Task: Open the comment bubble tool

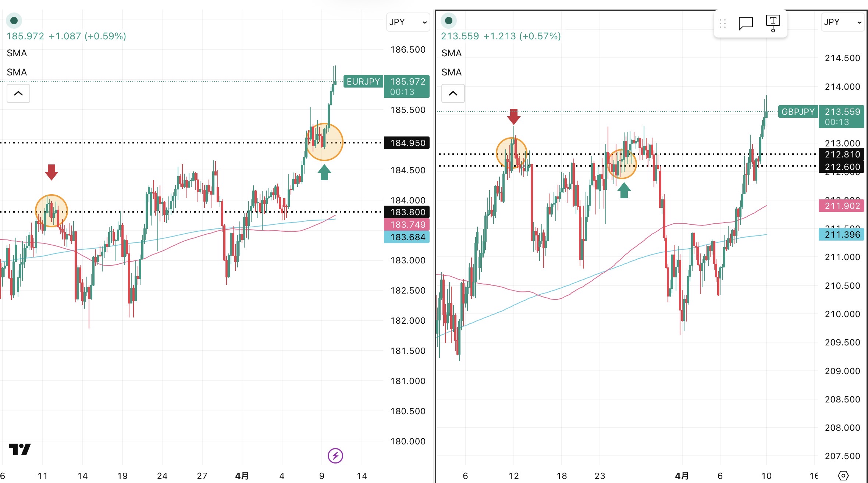Action: (746, 24)
